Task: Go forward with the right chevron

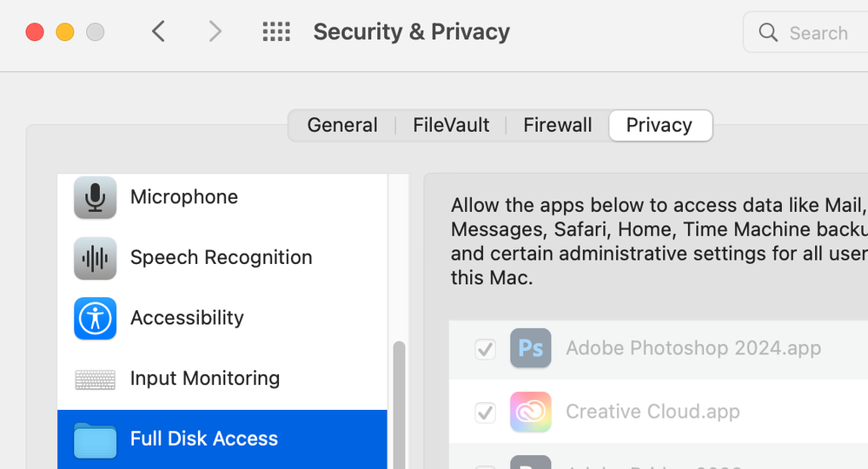Action: [x=215, y=32]
